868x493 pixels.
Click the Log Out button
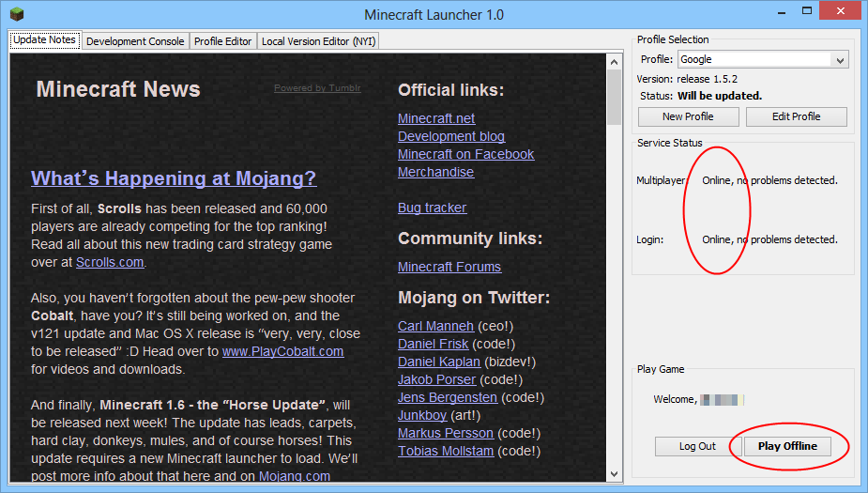coord(697,446)
